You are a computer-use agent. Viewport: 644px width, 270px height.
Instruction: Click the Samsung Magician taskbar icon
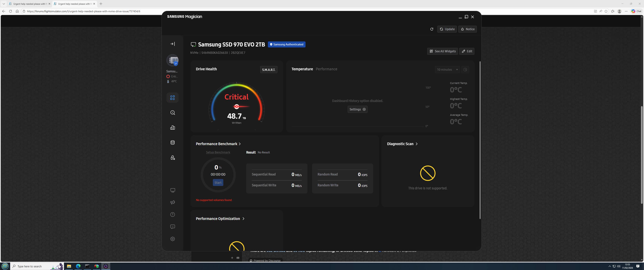106,266
